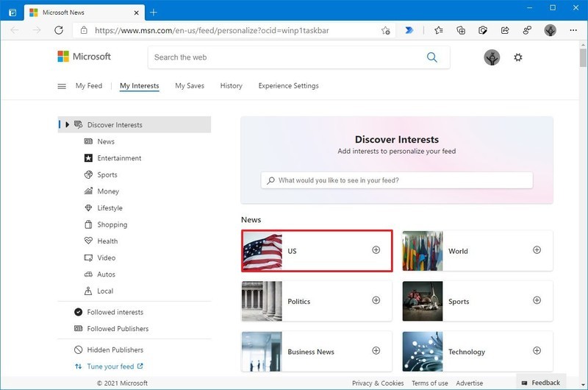Focus the interests search box
The width and height of the screenshot is (588, 390).
tap(397, 180)
